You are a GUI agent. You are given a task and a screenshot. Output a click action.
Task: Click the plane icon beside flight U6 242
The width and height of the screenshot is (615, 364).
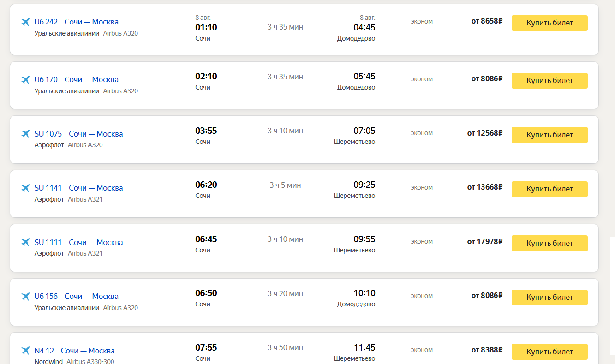click(x=25, y=22)
